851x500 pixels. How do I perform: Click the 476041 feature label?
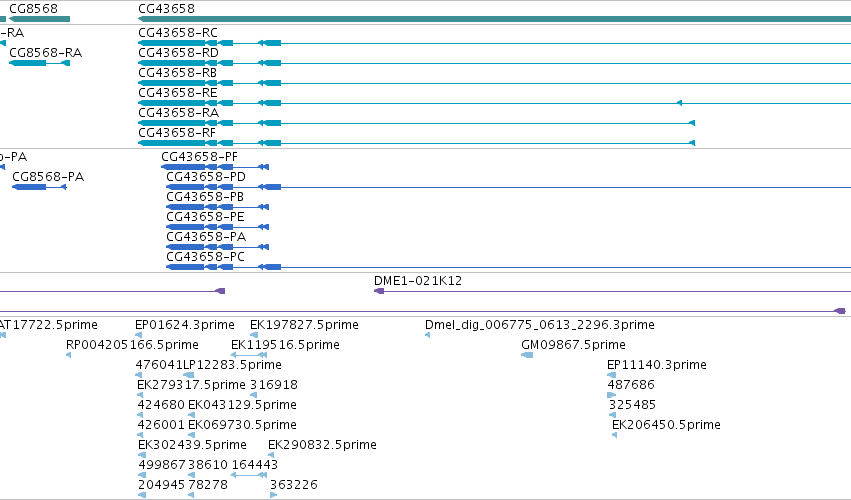[x=159, y=365]
